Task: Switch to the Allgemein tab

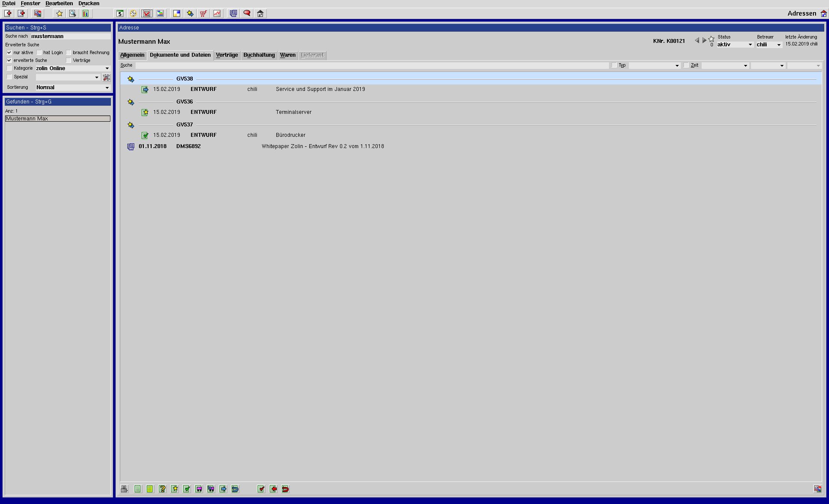Action: 132,55
